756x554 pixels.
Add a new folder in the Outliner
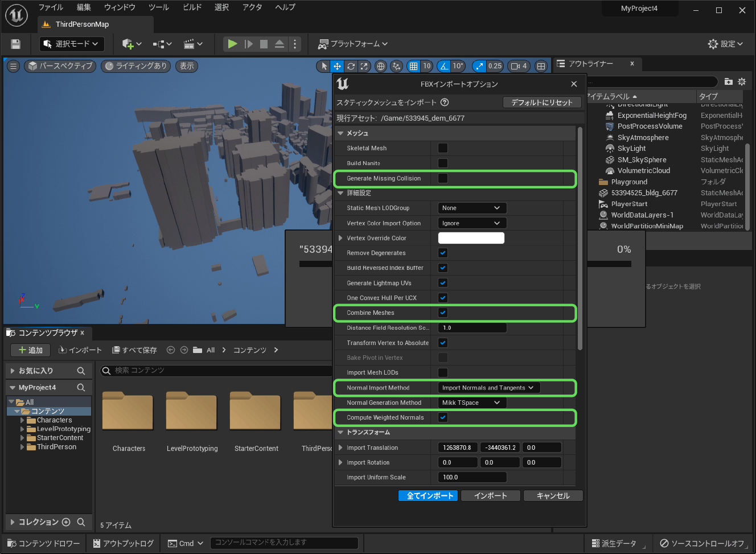728,81
